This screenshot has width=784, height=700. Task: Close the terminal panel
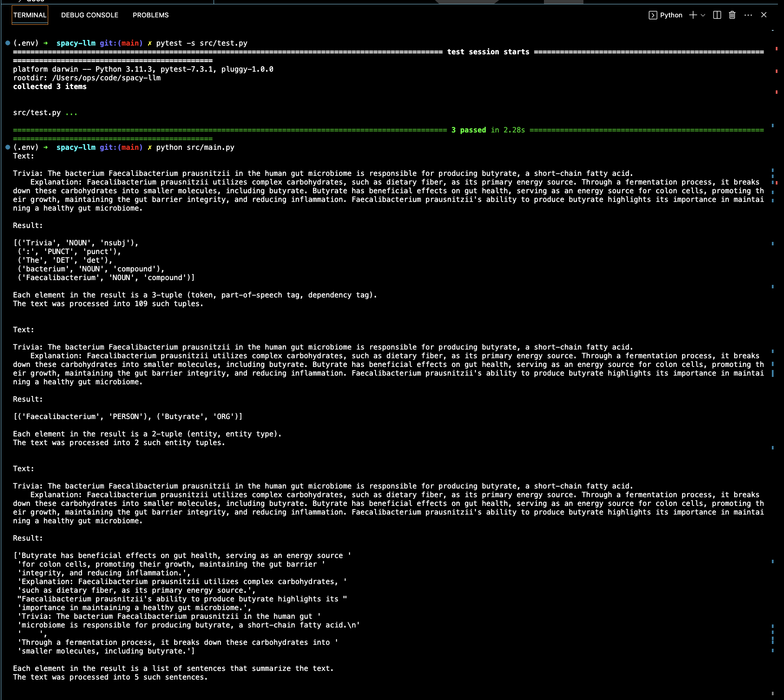tap(764, 15)
